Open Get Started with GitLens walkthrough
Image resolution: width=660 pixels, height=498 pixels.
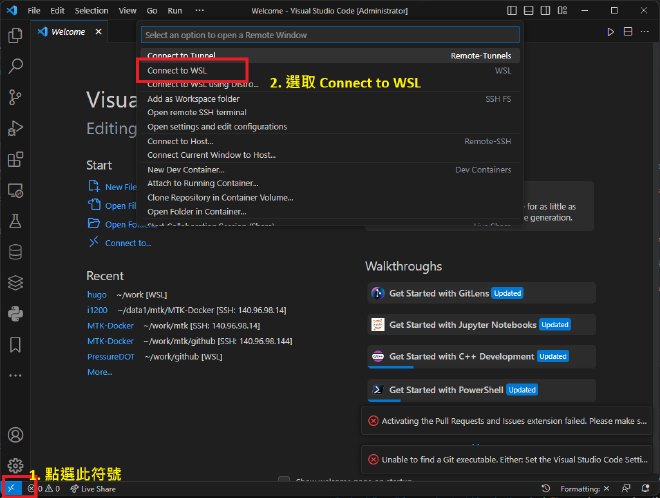point(482,293)
